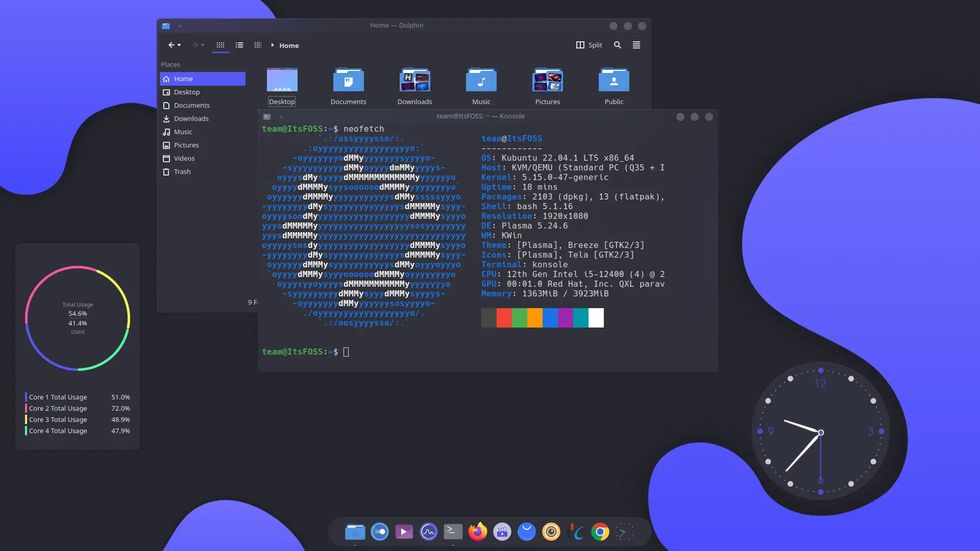This screenshot has width=980, height=551.
Task: Select the list view icon in Dolphin
Action: (239, 45)
